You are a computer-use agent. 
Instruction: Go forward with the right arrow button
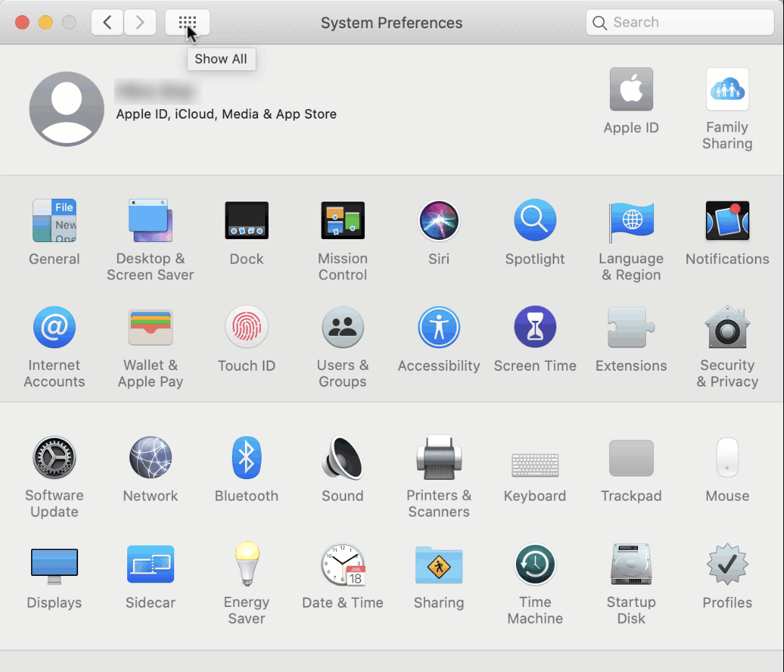coord(140,22)
